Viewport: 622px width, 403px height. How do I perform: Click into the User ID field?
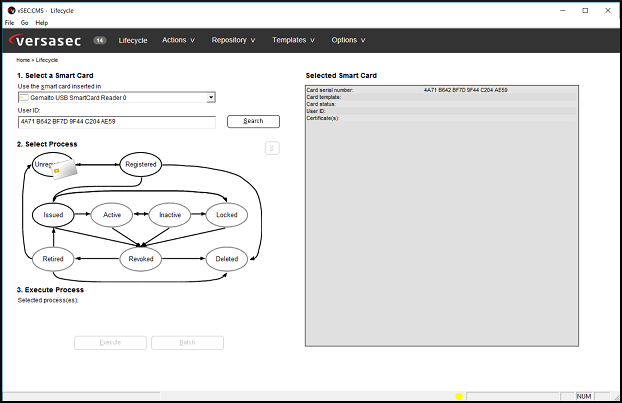click(x=117, y=122)
